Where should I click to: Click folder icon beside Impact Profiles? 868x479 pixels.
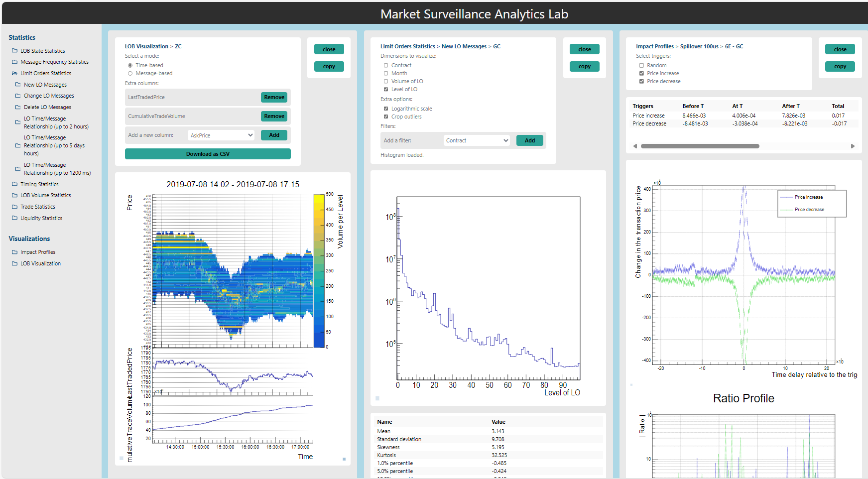[x=14, y=252]
